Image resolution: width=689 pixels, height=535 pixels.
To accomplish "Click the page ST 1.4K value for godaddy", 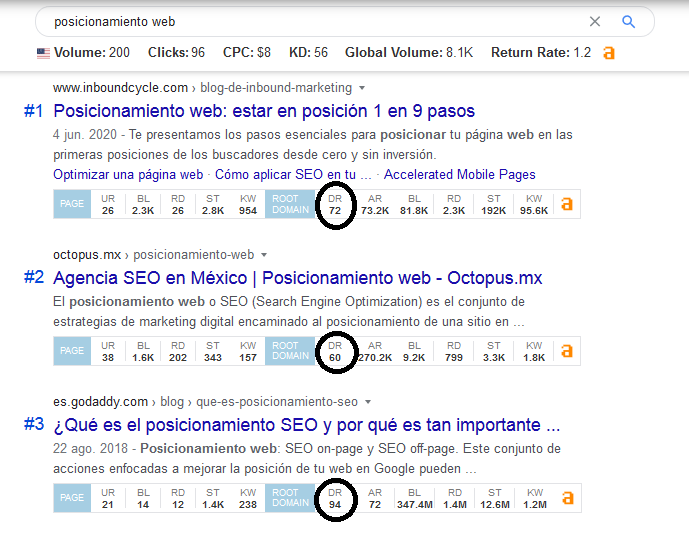I will click(213, 505).
